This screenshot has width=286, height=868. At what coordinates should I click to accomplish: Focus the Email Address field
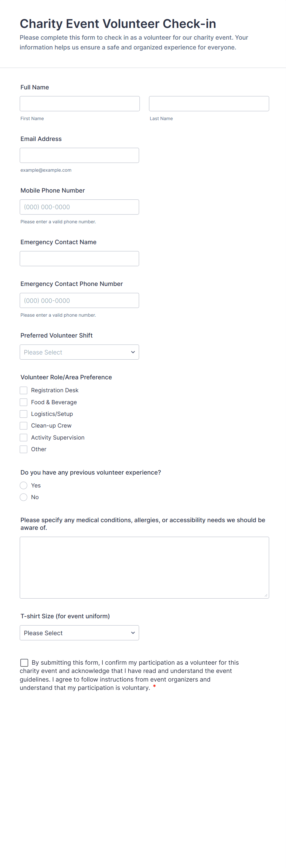click(x=79, y=155)
